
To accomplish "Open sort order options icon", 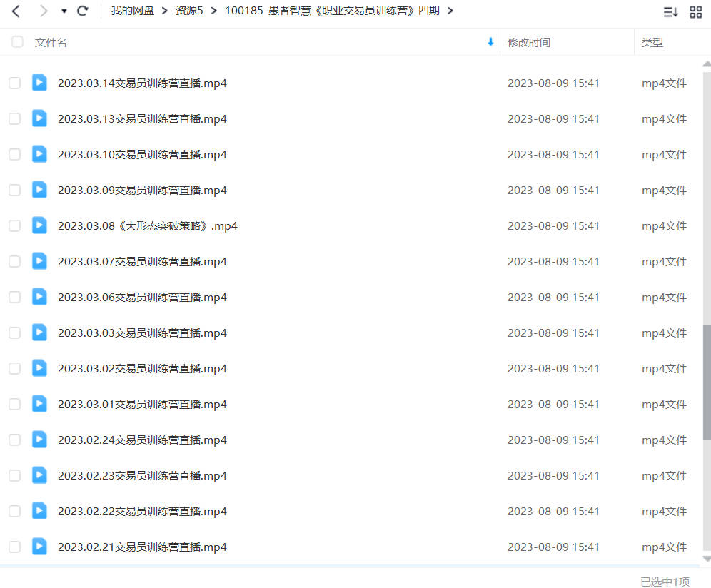I will click(670, 12).
